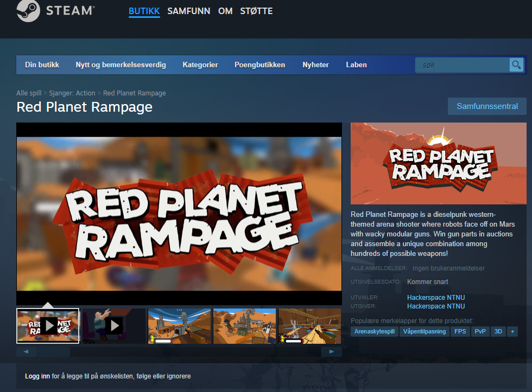Click the Steam logo in the header
This screenshot has width=532, height=392.
(x=55, y=11)
